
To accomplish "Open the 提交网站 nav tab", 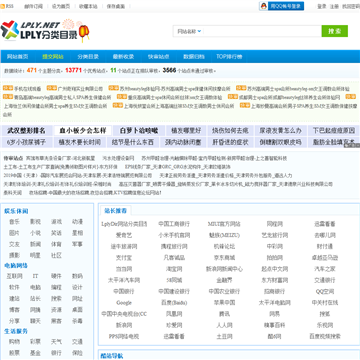I will 53,57.
